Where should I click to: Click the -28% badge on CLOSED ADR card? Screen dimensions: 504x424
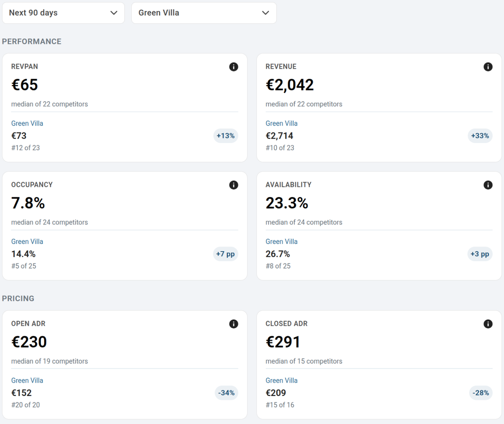(x=481, y=393)
